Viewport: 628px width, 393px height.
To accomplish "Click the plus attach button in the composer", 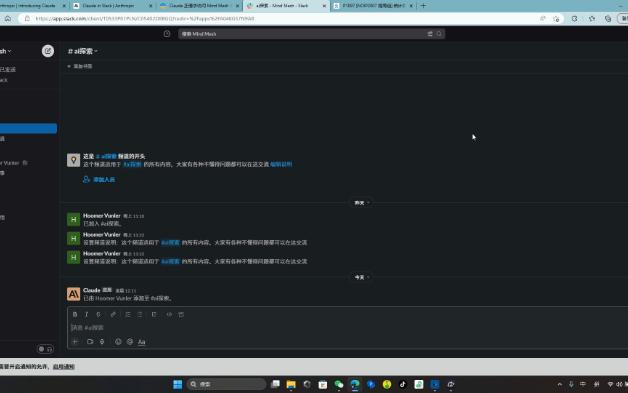I will click(75, 342).
